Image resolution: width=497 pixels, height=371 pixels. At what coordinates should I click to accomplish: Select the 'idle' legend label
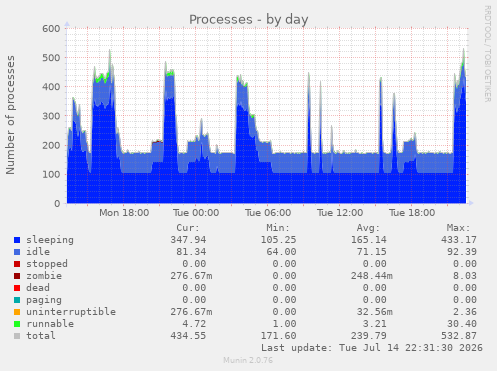coord(38,252)
